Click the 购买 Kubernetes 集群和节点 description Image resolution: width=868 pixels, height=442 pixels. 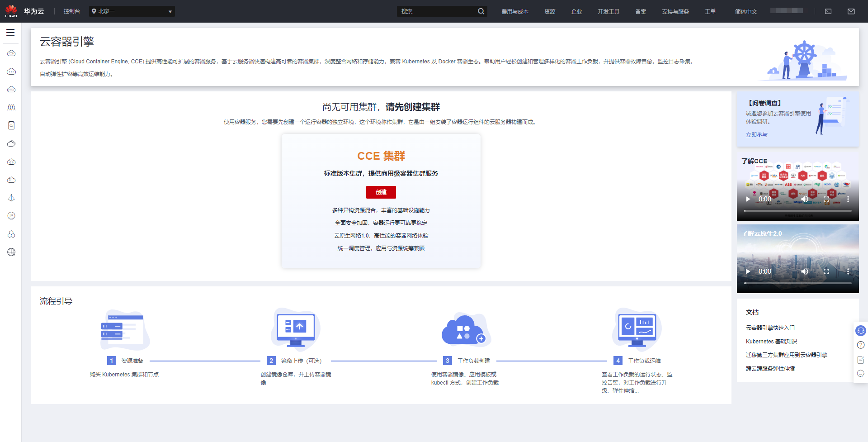coord(124,375)
